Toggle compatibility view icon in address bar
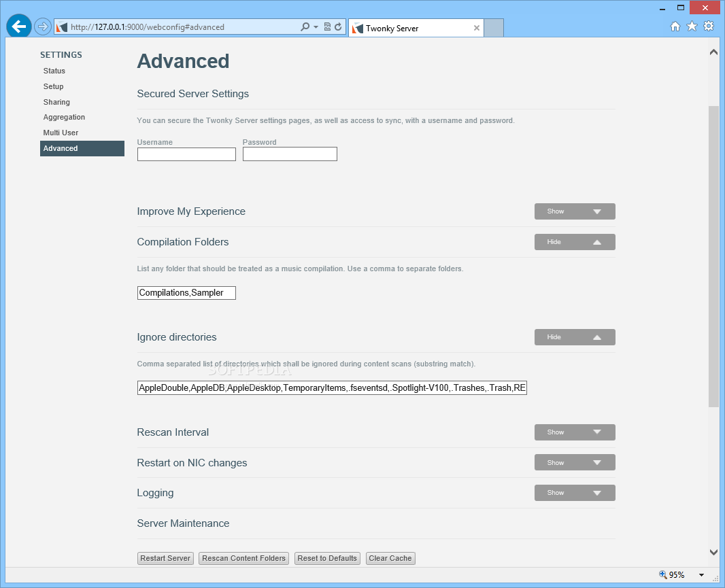725x588 pixels. (327, 27)
